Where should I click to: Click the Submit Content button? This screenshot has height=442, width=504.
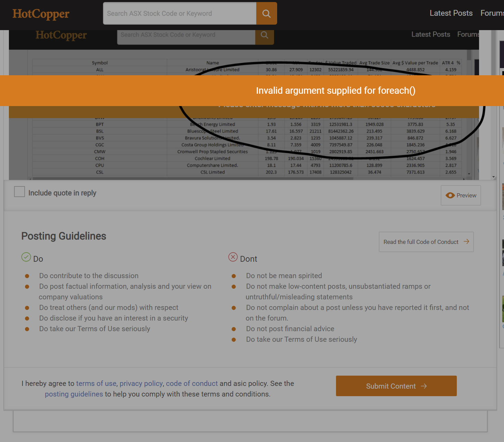[396, 386]
